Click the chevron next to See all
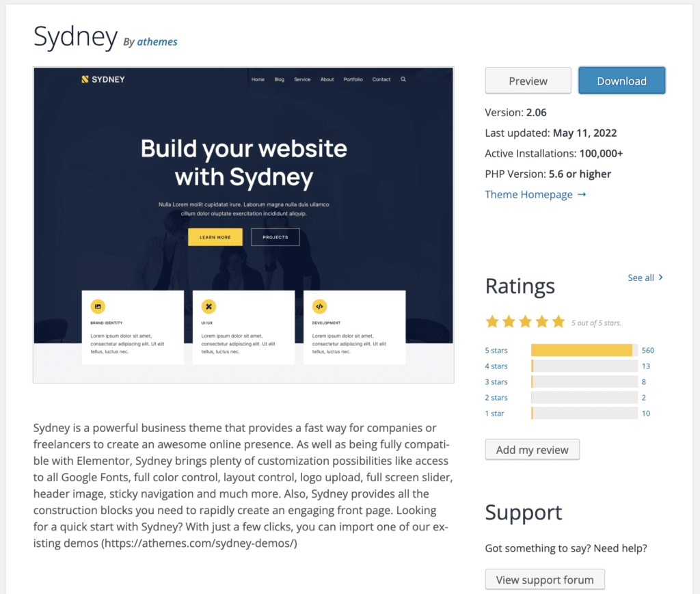The height and width of the screenshot is (594, 700). [x=661, y=277]
